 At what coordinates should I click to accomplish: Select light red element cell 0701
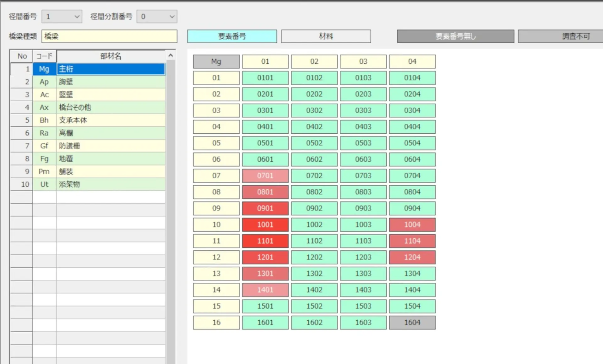pyautogui.click(x=265, y=176)
